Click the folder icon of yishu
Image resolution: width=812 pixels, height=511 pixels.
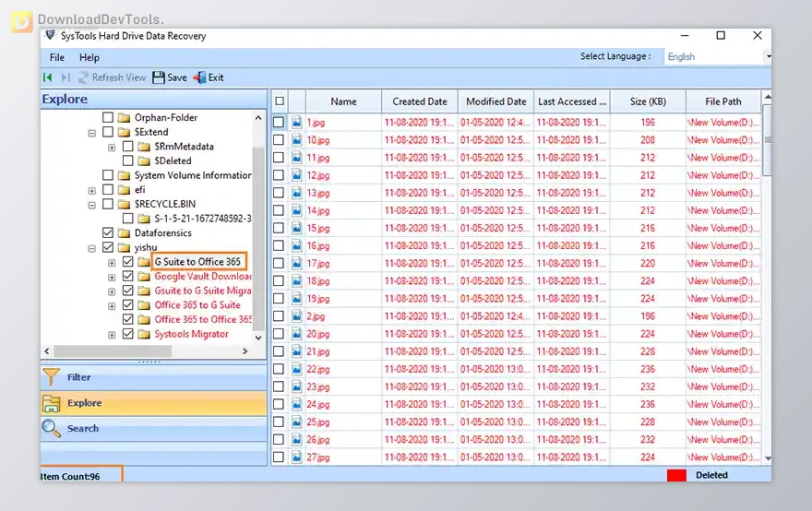tap(124, 247)
